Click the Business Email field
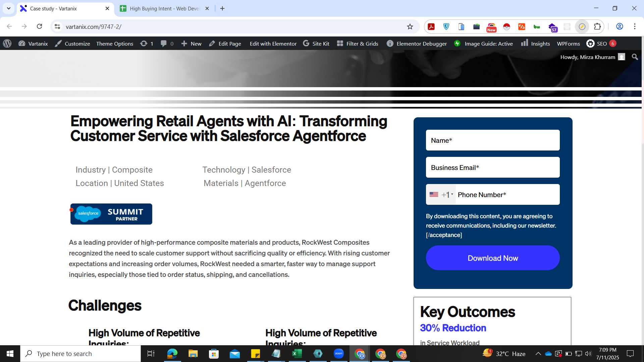This screenshot has width=644, height=362. (x=493, y=167)
